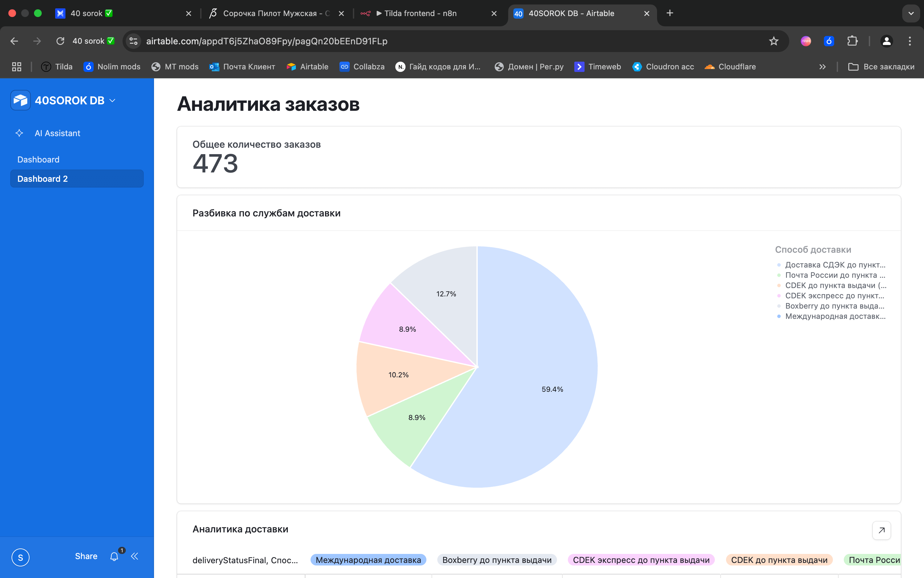Image resolution: width=924 pixels, height=578 pixels.
Task: Open the AI Assistant sparkle icon
Action: [x=19, y=133]
